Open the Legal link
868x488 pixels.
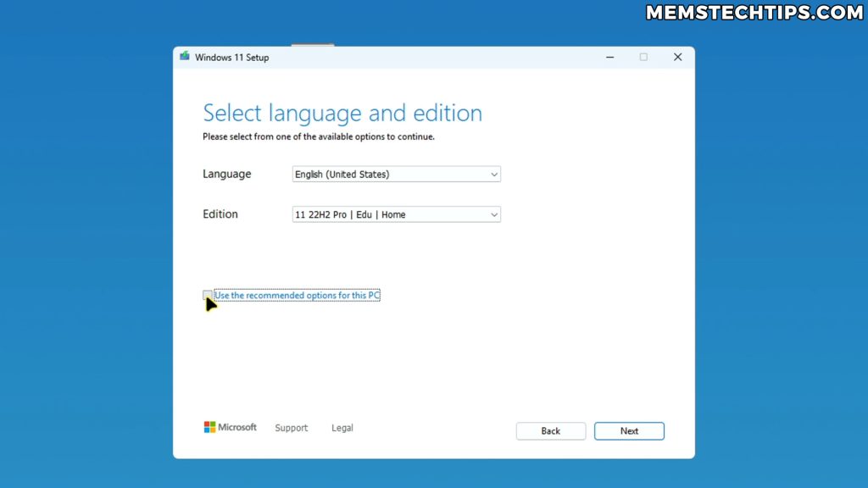(x=342, y=428)
